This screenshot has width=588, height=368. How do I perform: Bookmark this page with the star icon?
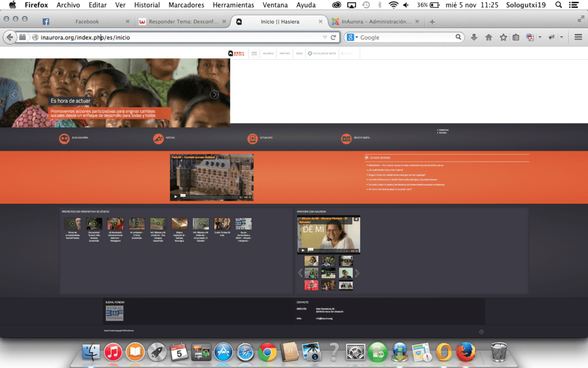click(x=503, y=37)
